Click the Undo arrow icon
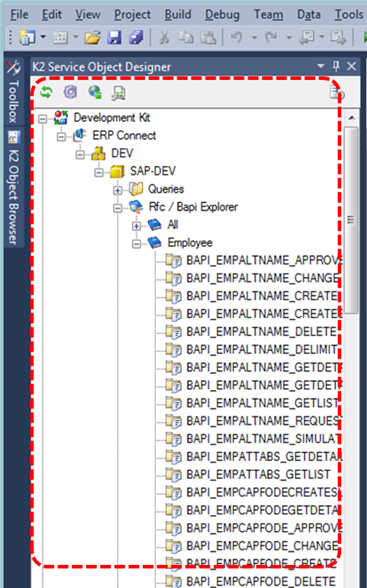The height and width of the screenshot is (588, 367). point(236,37)
